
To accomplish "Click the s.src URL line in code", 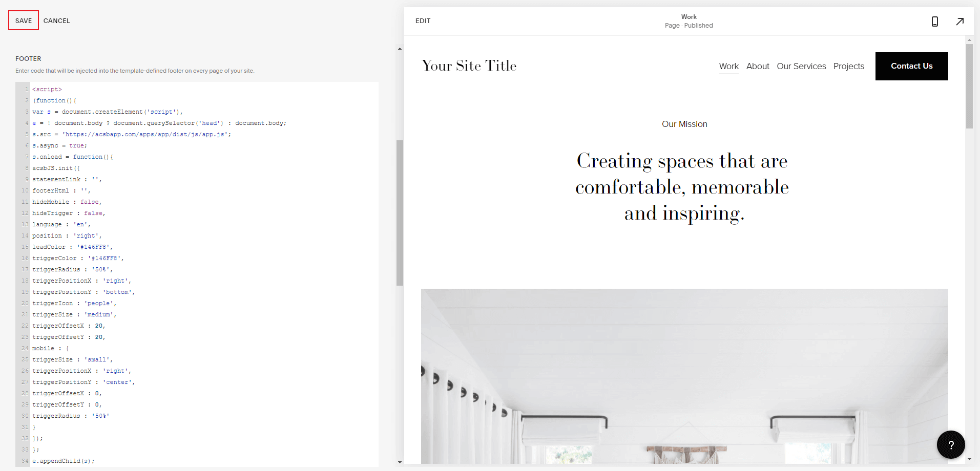I will pos(132,134).
